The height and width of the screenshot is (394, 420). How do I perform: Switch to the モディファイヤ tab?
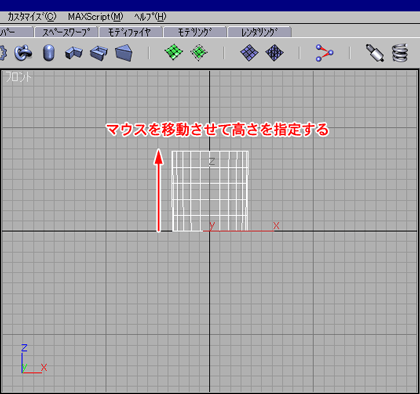(131, 32)
